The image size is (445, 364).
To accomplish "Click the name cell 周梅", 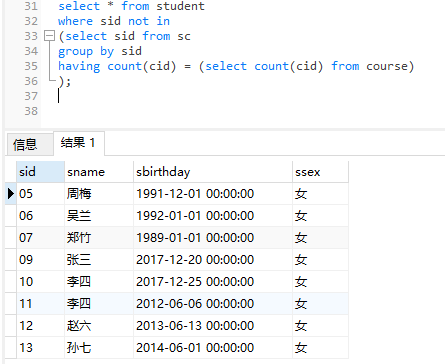I will (x=99, y=194).
